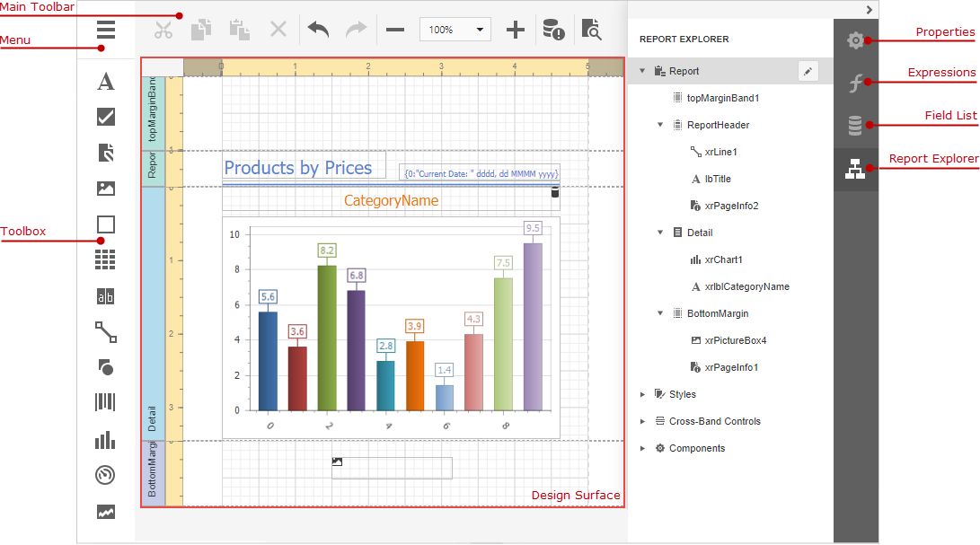This screenshot has width=980, height=545.
Task: Open the Print Preview icon
Action: pos(591,30)
